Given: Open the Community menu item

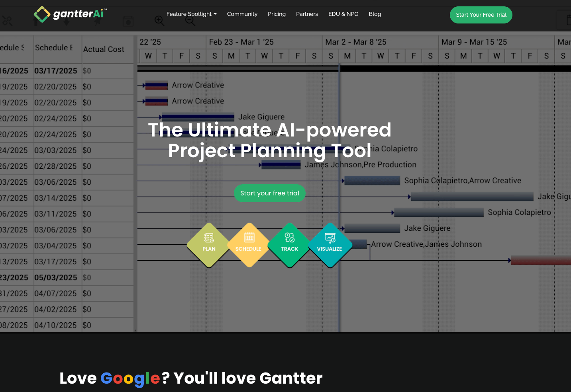Looking at the screenshot, I should 242,14.
